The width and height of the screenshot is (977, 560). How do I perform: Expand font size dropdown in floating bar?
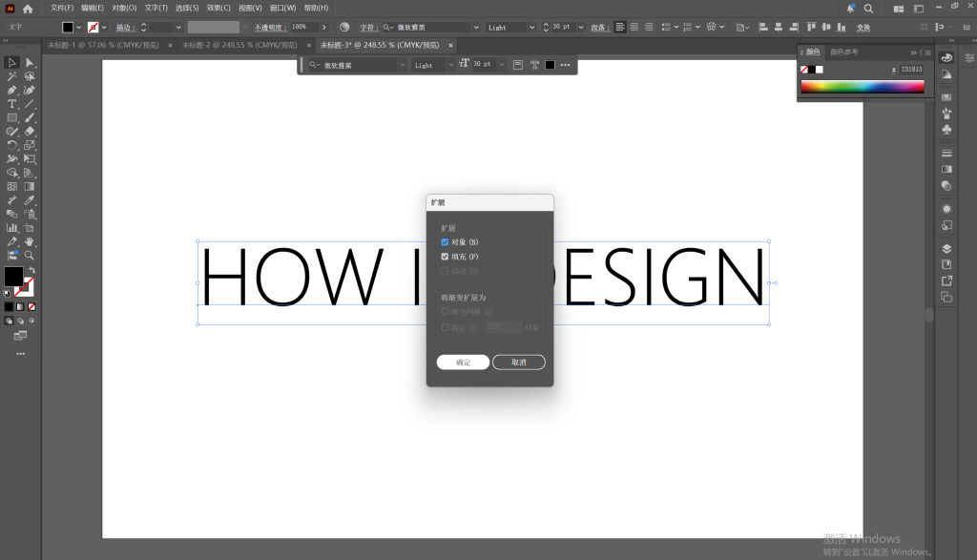[x=502, y=65]
